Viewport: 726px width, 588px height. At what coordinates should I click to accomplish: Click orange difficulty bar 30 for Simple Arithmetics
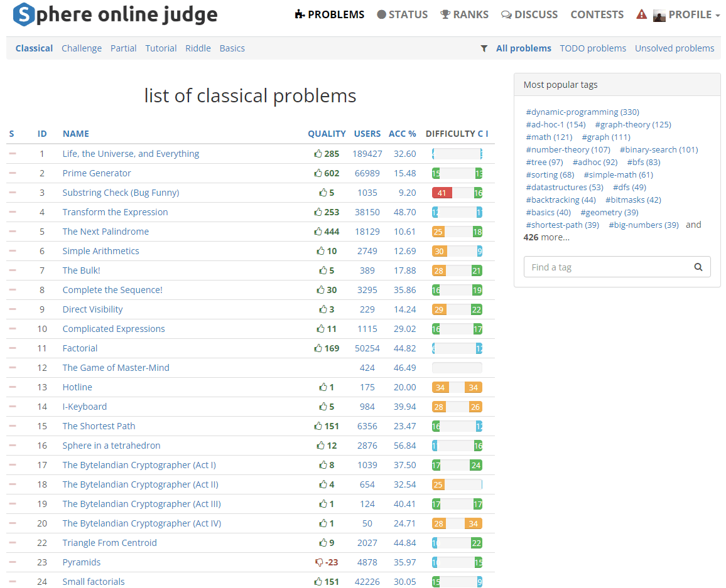440,251
